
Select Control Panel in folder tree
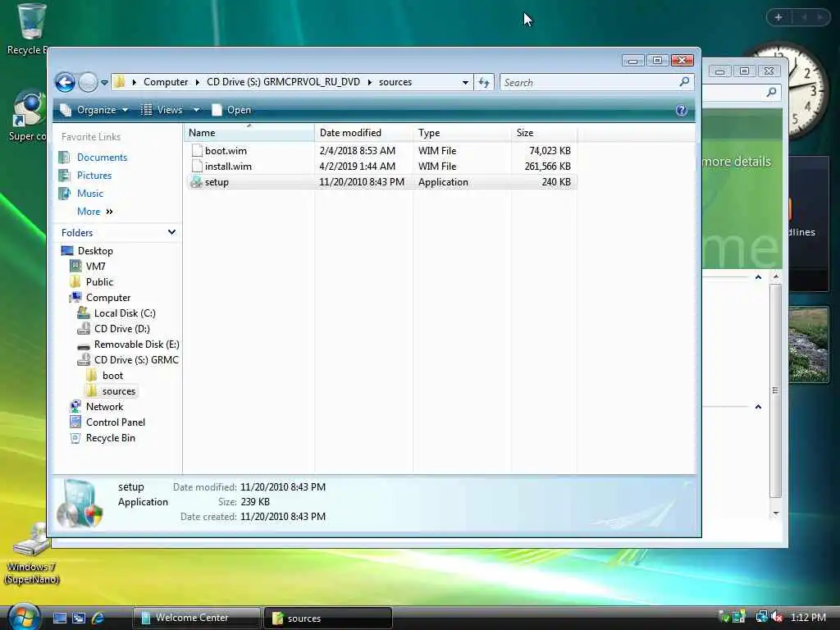click(115, 422)
